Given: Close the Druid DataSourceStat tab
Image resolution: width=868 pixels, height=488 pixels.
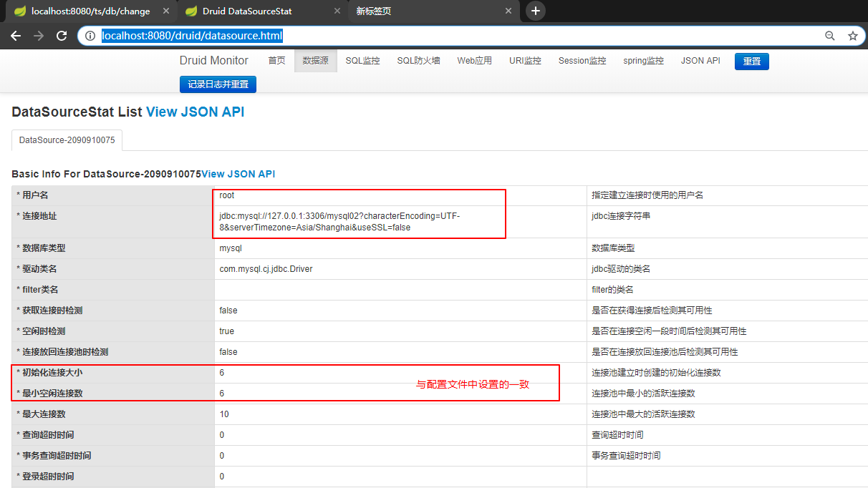Looking at the screenshot, I should click(x=337, y=11).
